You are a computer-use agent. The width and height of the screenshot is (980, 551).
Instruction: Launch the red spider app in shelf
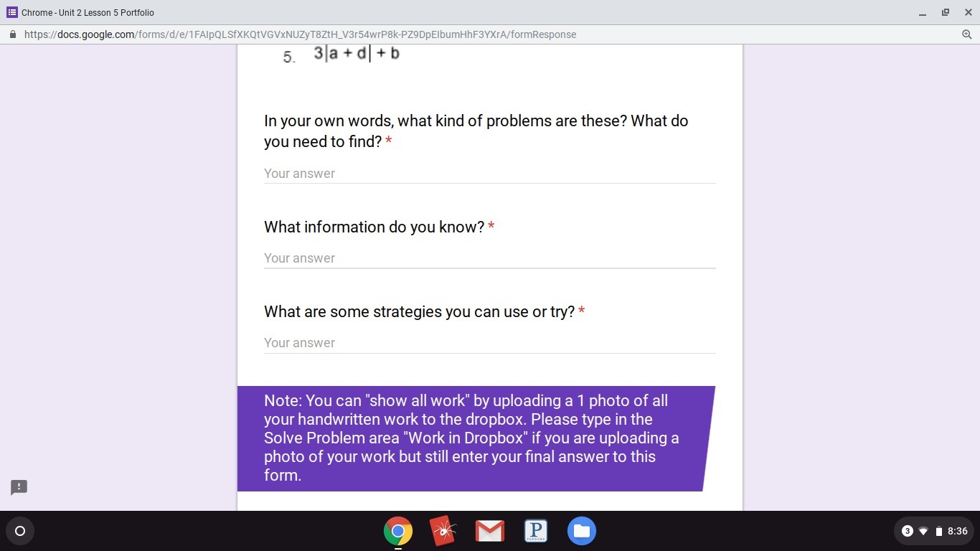pos(443,531)
